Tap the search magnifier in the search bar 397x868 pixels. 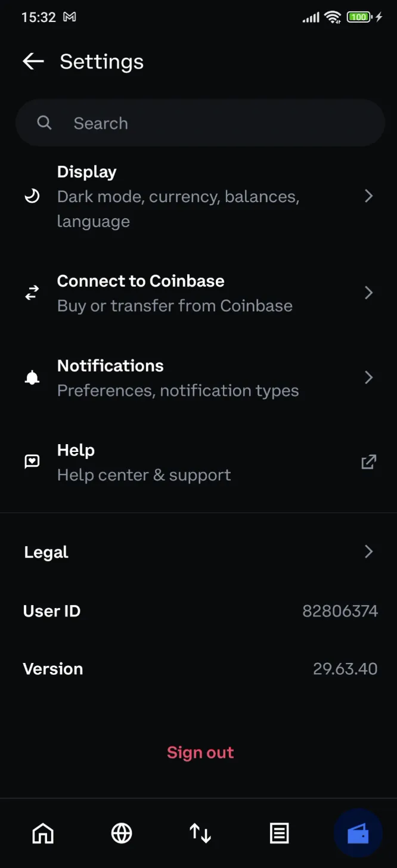[44, 123]
